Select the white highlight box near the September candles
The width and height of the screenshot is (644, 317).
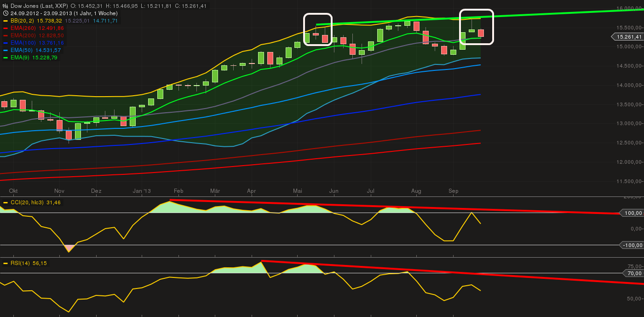pyautogui.click(x=477, y=27)
